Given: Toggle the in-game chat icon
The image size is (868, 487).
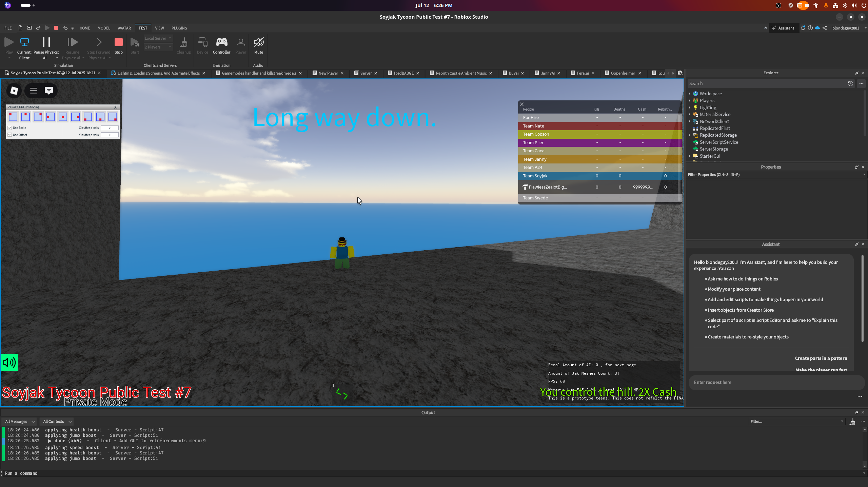Looking at the screenshot, I should click(49, 91).
